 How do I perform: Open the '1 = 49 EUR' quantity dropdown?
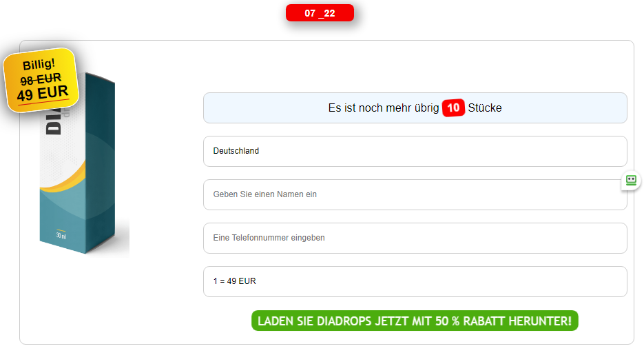(x=415, y=281)
